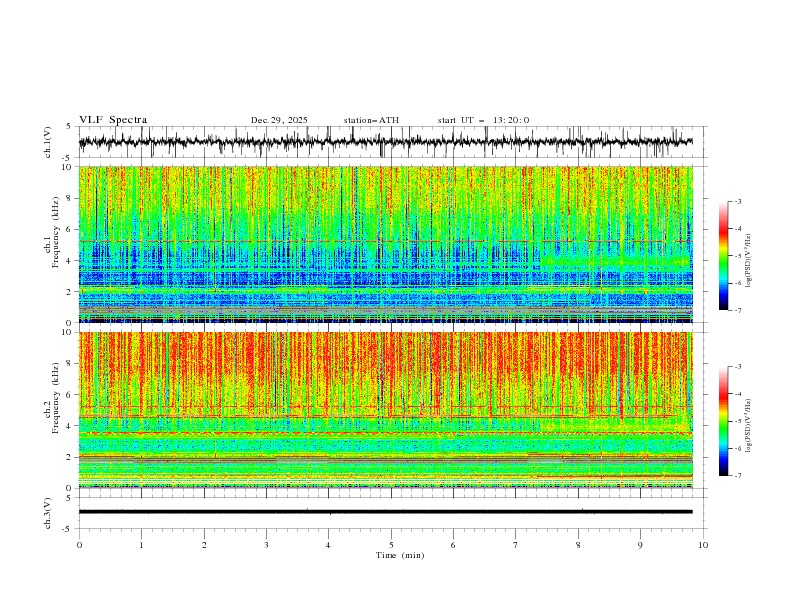Click time axis tick label "6"
Screen dimensions: 792x612
click(x=453, y=545)
